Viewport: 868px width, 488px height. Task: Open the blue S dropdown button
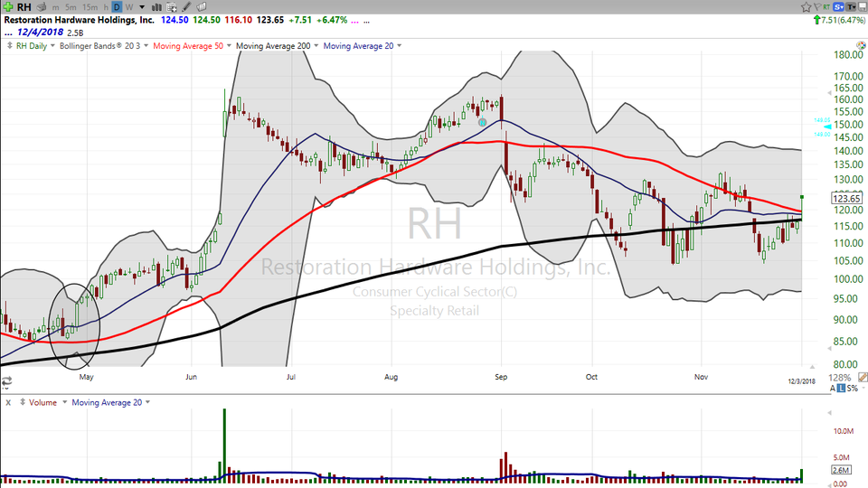click(x=839, y=7)
